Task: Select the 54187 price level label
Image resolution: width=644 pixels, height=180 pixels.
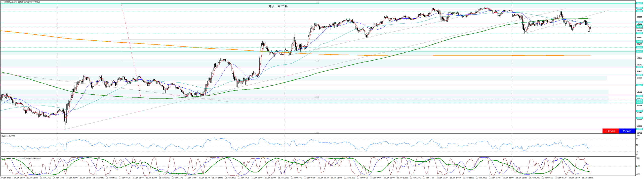Action: click(639, 3)
